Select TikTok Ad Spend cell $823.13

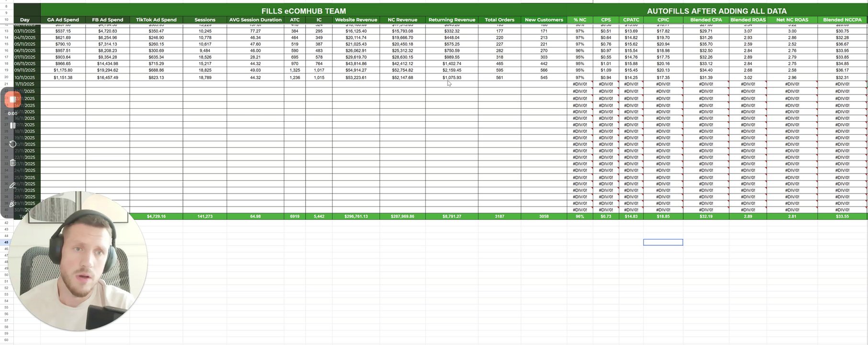click(156, 77)
